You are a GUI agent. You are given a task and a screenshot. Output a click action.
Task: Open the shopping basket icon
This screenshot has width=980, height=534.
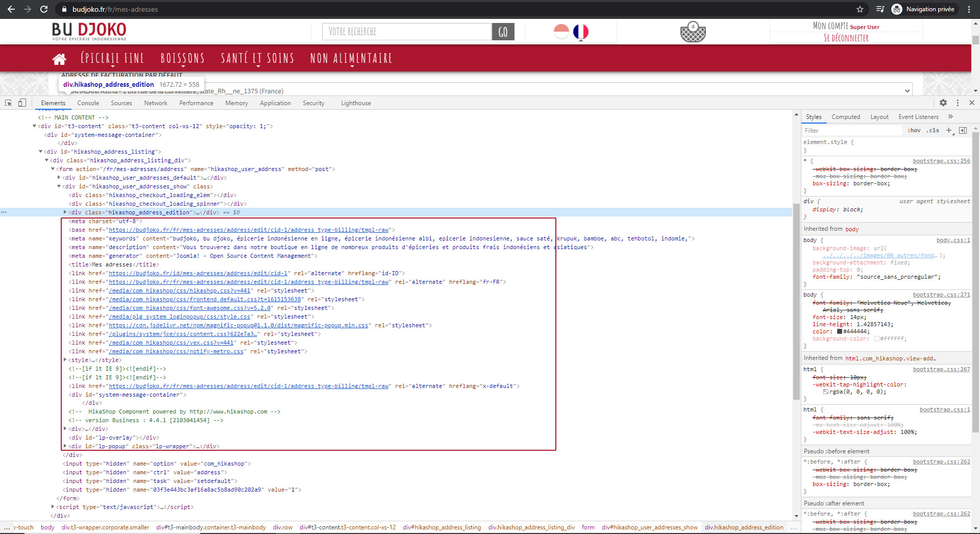point(693,32)
